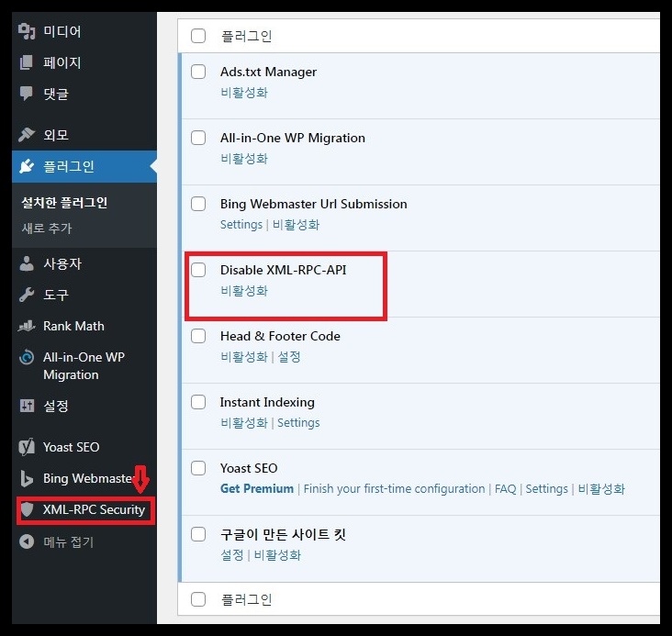The height and width of the screenshot is (636, 672).
Task: Check the Ads.txt Manager plugin checkbox
Action: click(x=198, y=72)
